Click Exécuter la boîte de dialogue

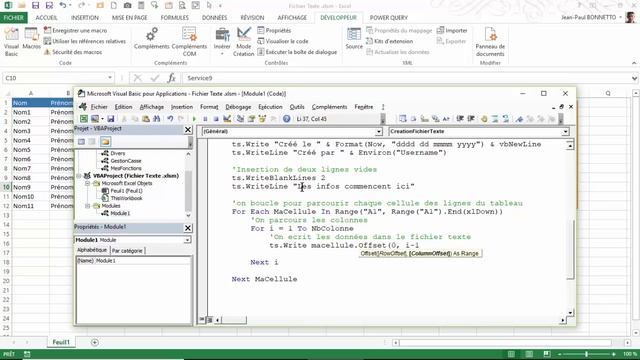pos(297,52)
